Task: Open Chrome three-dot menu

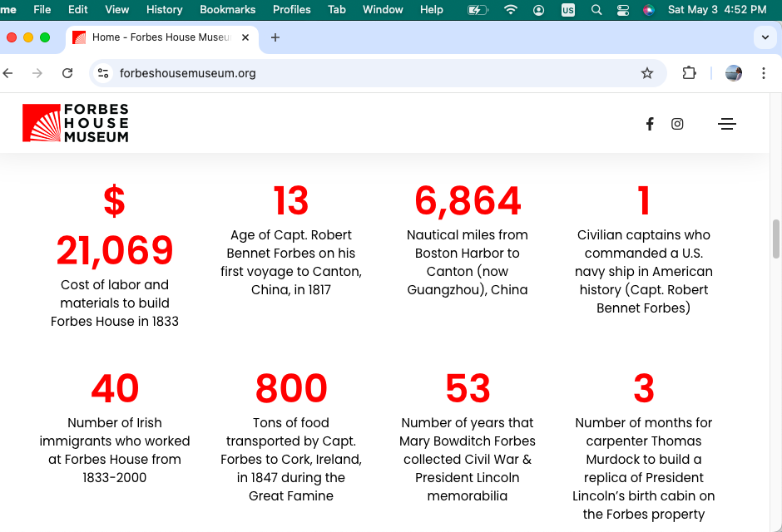Action: click(x=763, y=73)
